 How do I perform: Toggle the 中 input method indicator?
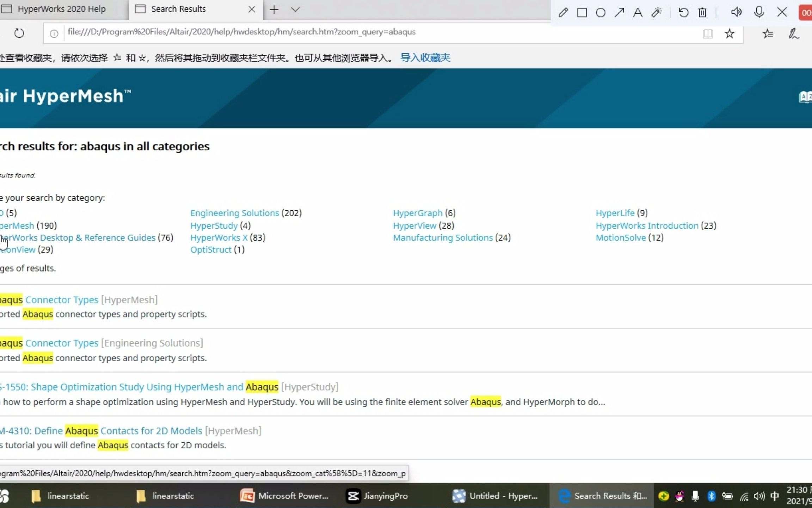[x=774, y=496]
